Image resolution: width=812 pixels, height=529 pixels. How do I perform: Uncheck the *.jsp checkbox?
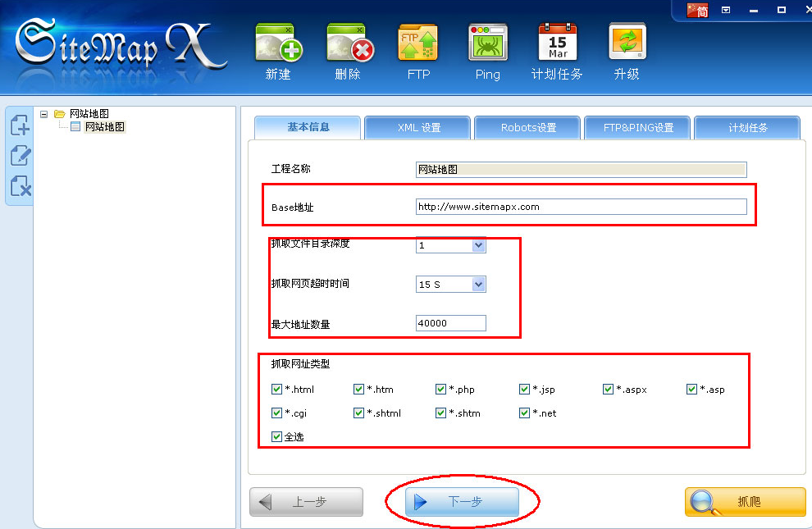click(524, 390)
